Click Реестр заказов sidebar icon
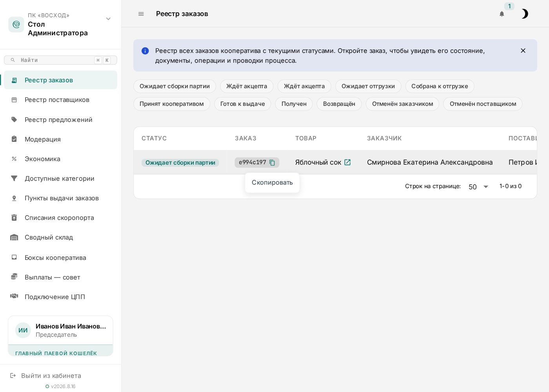 click(x=14, y=80)
